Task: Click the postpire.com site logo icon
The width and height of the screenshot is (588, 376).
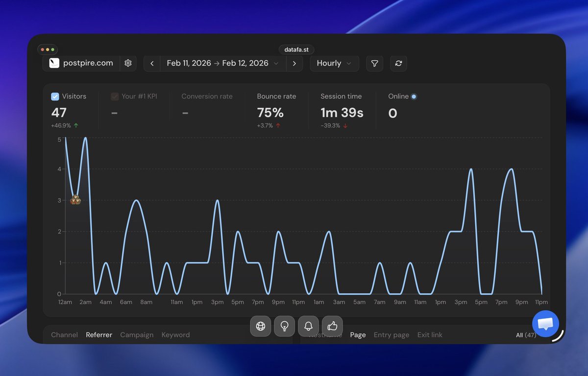Action: pos(54,63)
